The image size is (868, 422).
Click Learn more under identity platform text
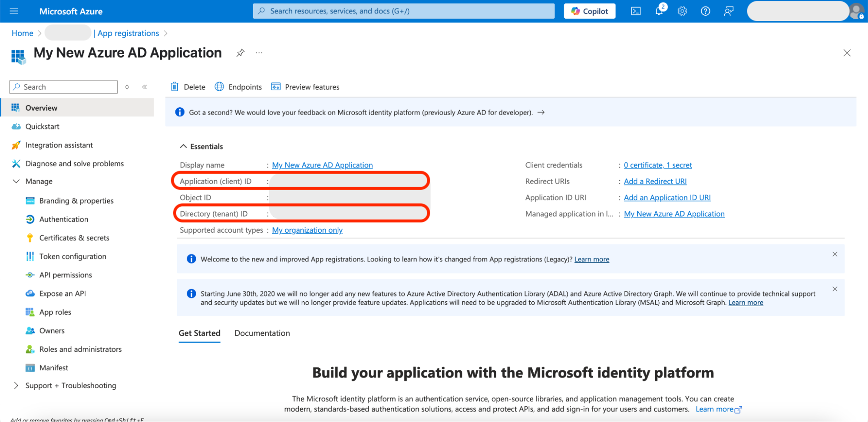(x=719, y=409)
